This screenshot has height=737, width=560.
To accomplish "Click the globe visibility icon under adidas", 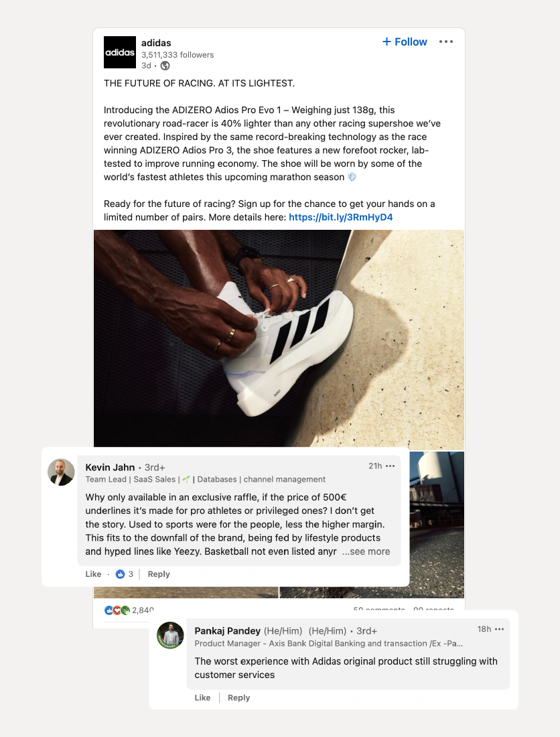I will pyautogui.click(x=165, y=66).
